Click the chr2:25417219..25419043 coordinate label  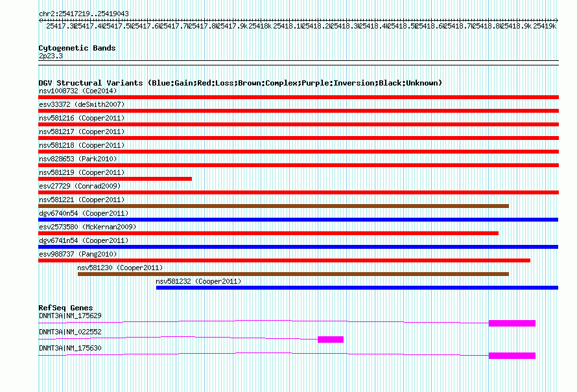point(84,14)
